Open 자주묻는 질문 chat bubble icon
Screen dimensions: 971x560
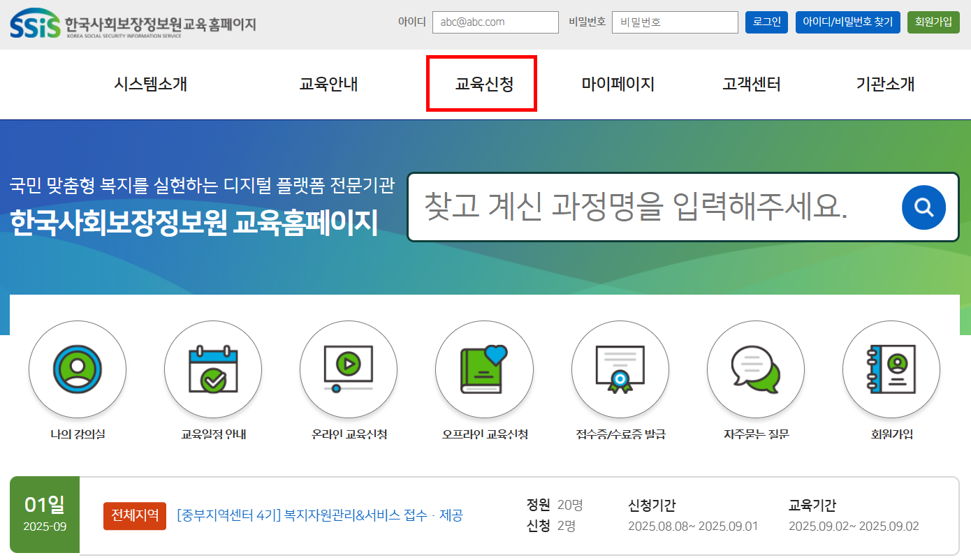click(756, 369)
